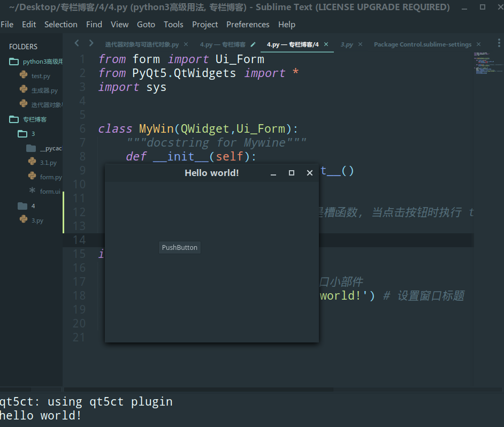
Task: Open form.ui from sidebar
Action: pos(50,192)
